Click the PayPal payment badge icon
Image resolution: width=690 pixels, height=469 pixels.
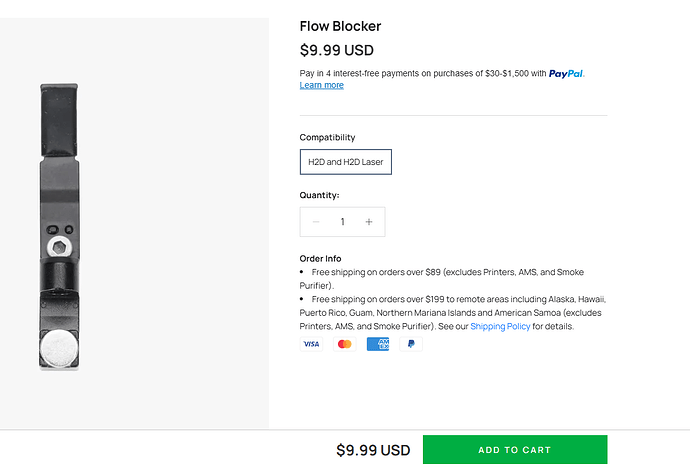point(411,344)
